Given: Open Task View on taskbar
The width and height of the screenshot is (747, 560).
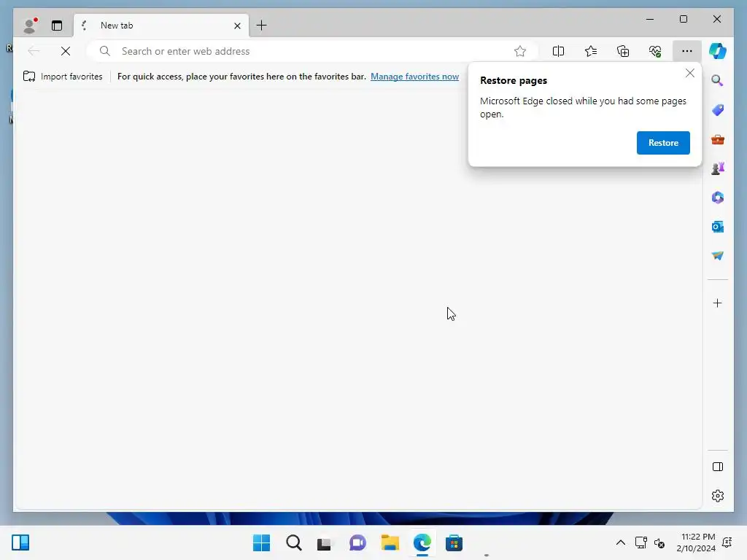Looking at the screenshot, I should tap(325, 542).
